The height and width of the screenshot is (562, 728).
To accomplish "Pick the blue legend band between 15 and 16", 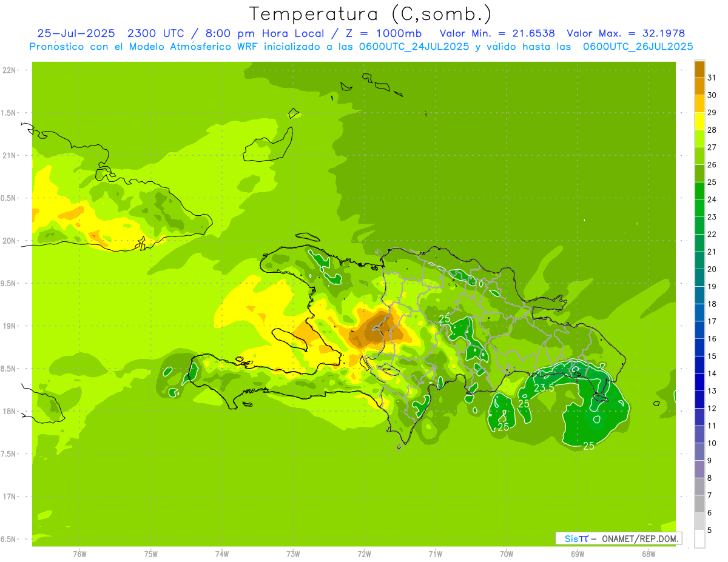I will [699, 348].
